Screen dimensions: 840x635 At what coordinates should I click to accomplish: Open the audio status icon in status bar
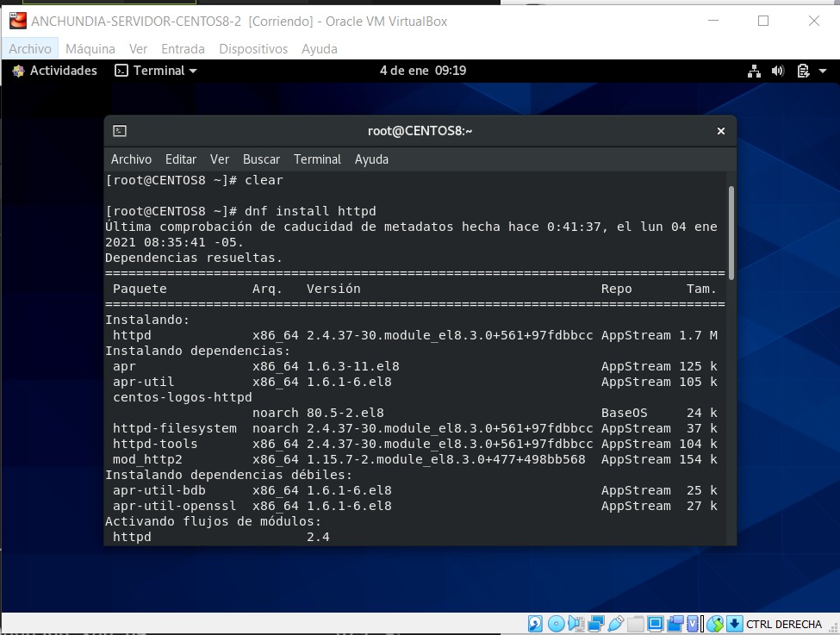[576, 623]
